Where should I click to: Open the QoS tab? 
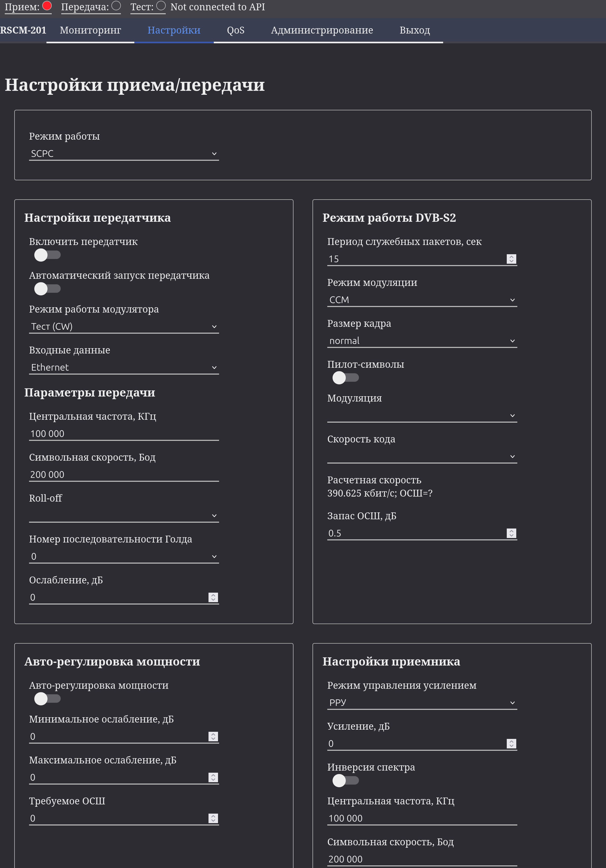[x=235, y=30]
